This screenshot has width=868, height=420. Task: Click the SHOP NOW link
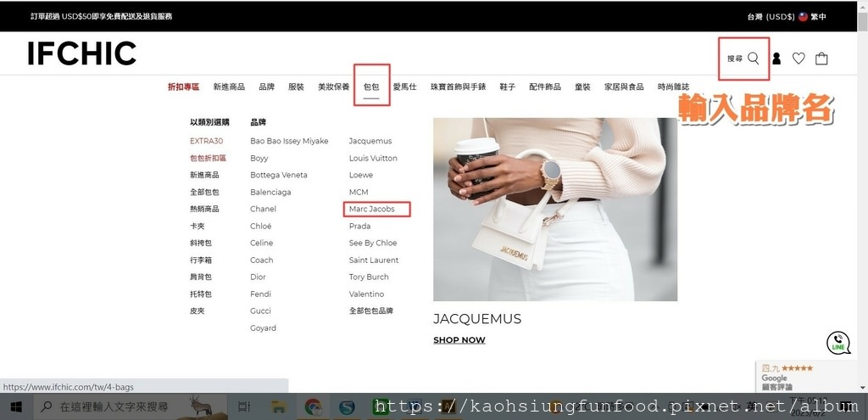459,340
